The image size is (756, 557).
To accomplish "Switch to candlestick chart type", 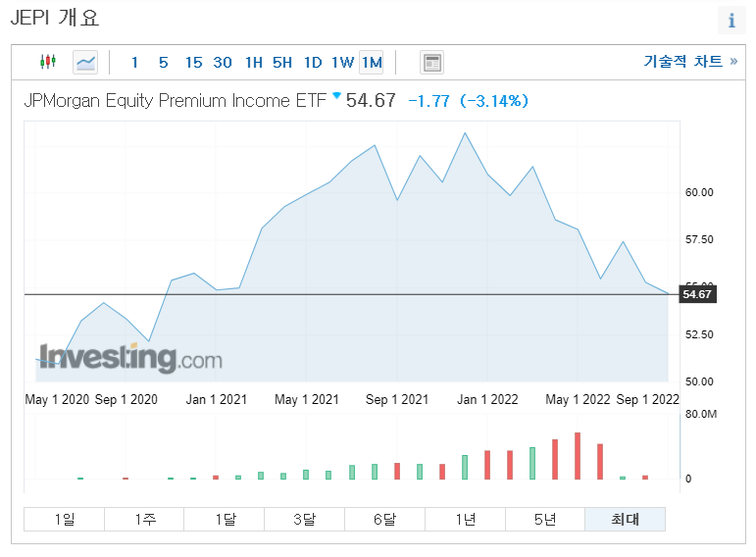I will pos(48,62).
